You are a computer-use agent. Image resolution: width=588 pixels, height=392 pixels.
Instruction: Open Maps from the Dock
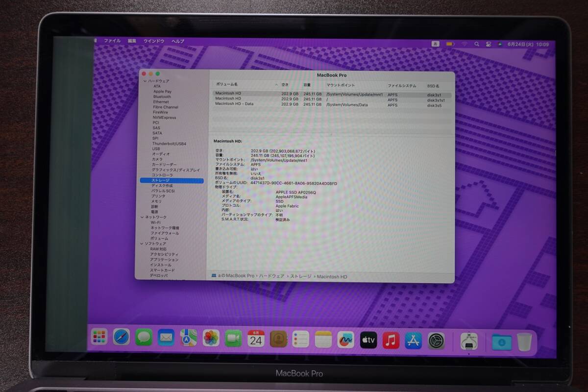(189, 338)
